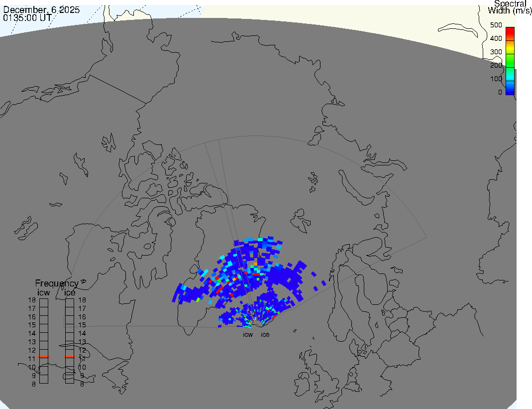Screen dimensions: 532x409
Task: Click the 15 label beside the icw frequency bar
Action: pos(32,325)
